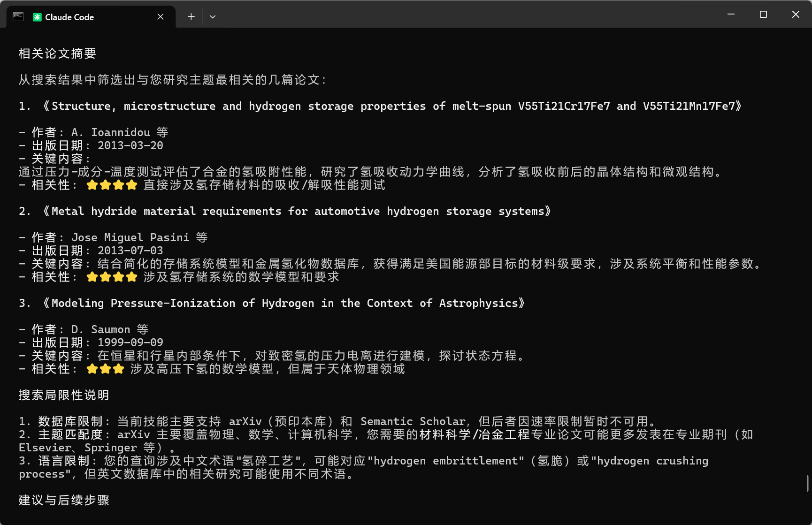
Task: Click the limitation item 主题匹配度
Action: 70,434
